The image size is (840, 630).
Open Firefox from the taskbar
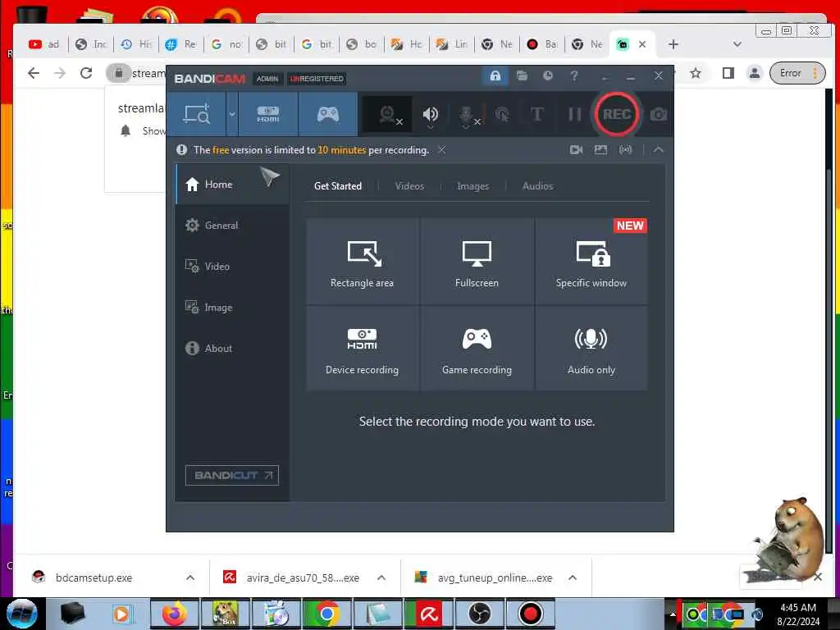[x=174, y=614]
